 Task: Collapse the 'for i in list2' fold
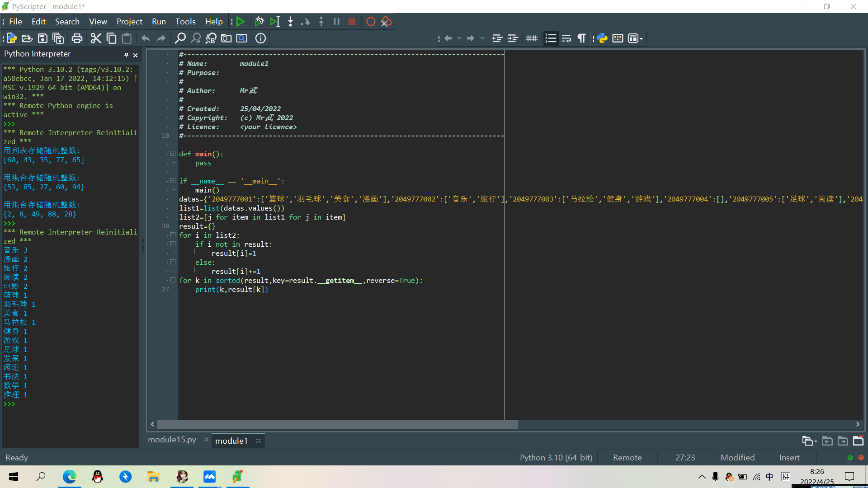coord(173,235)
